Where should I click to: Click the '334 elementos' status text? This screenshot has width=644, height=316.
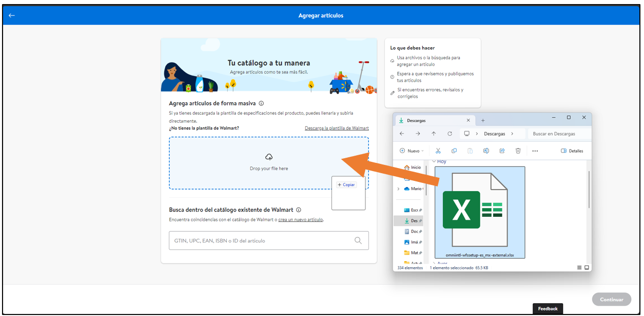pyautogui.click(x=410, y=268)
